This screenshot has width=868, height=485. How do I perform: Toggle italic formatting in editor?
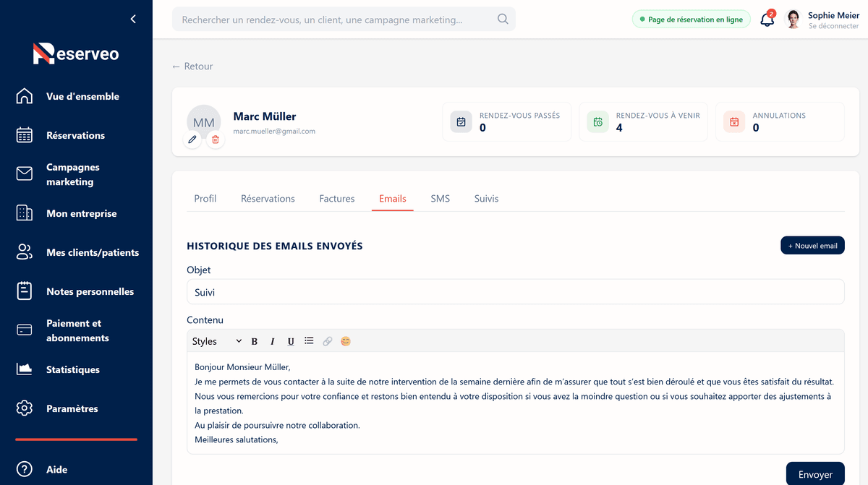click(273, 341)
